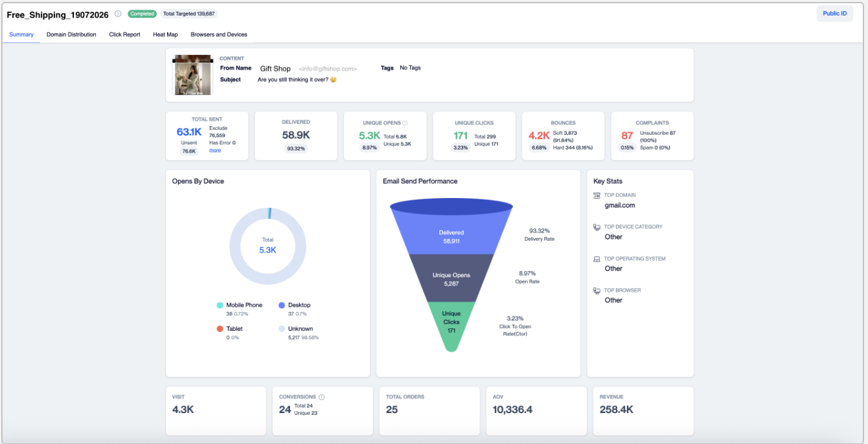The width and height of the screenshot is (868, 444).
Task: Click the Top Domain icon in Key Stats
Action: (597, 195)
